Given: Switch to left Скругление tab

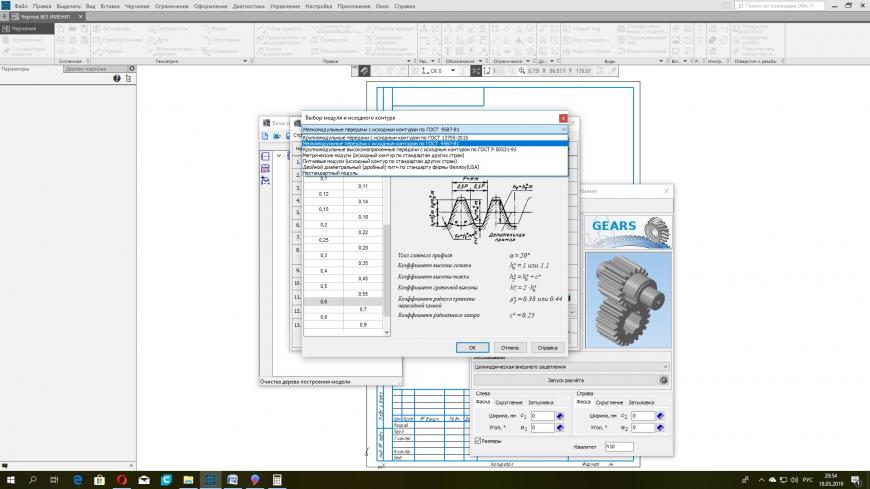Looking at the screenshot, I should (510, 402).
